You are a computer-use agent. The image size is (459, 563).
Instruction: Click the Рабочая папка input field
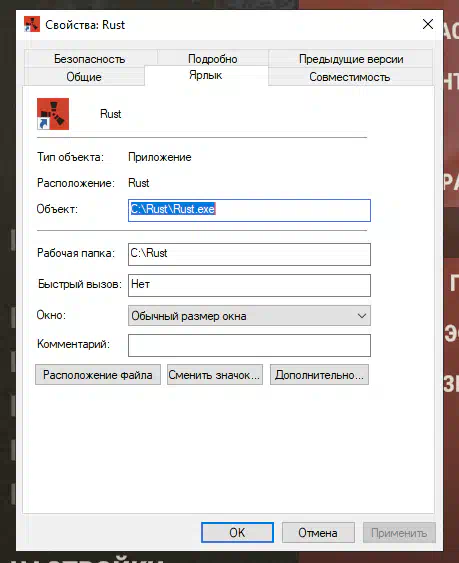coord(249,254)
